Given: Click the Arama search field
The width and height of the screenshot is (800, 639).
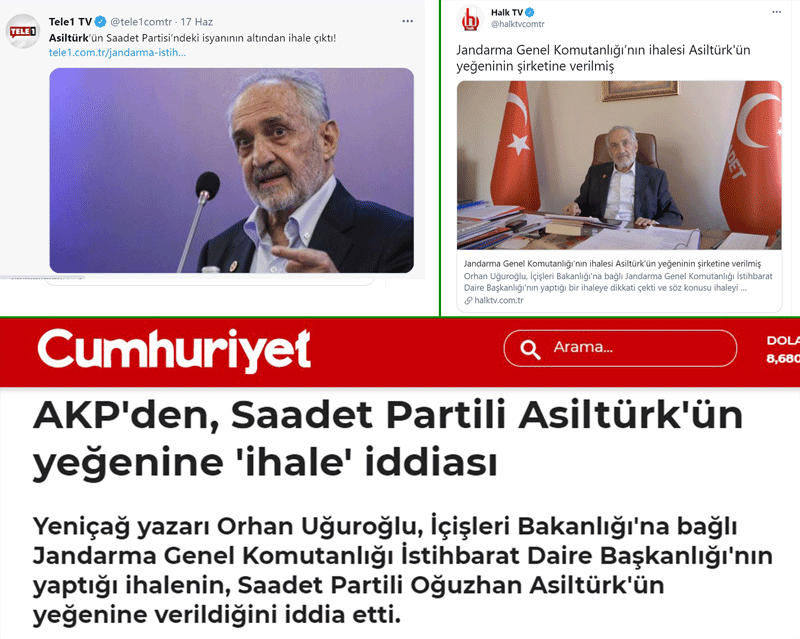Looking at the screenshot, I should coord(620,348).
